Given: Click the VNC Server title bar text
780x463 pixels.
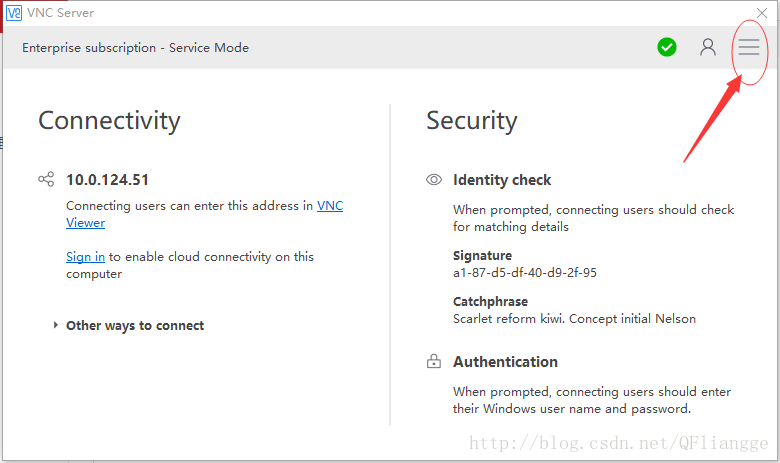Looking at the screenshot, I should click(x=61, y=13).
